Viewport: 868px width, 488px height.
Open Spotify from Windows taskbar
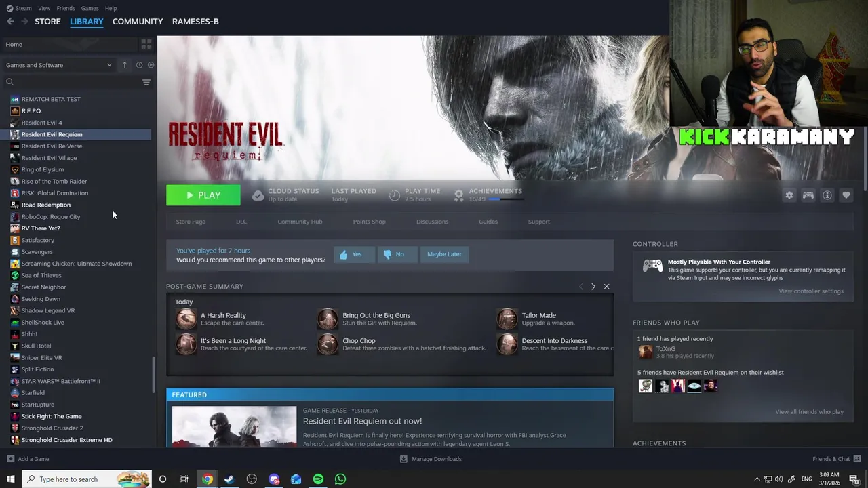pos(318,479)
